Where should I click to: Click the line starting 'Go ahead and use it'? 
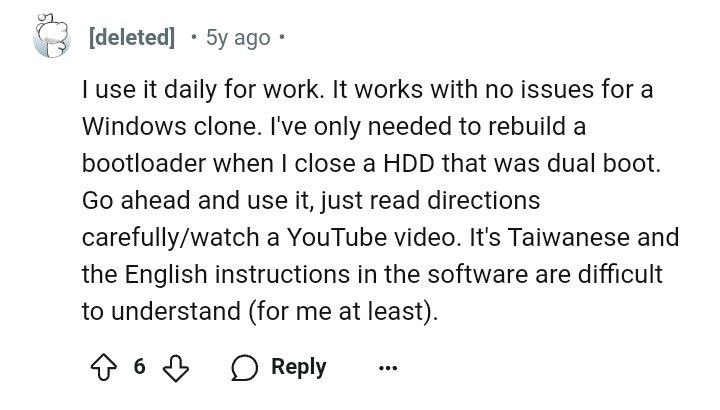click(x=311, y=201)
